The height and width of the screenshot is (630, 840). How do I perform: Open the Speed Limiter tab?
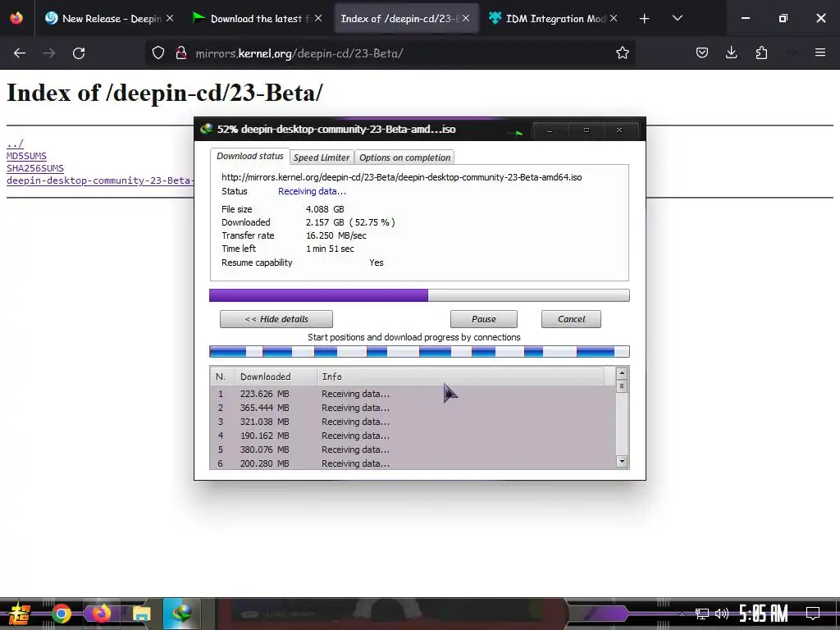tap(322, 157)
